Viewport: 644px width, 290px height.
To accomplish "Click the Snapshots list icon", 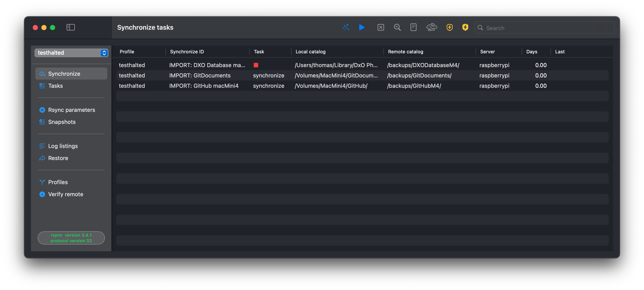I will tap(42, 122).
